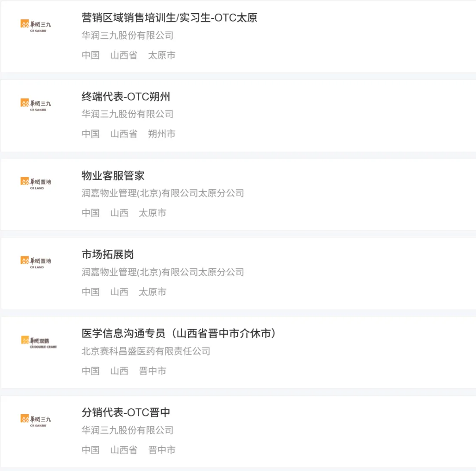Screen dimensions: 476x471
Task: Open job title 终端代表-OTC朔州
Action: [x=126, y=96]
